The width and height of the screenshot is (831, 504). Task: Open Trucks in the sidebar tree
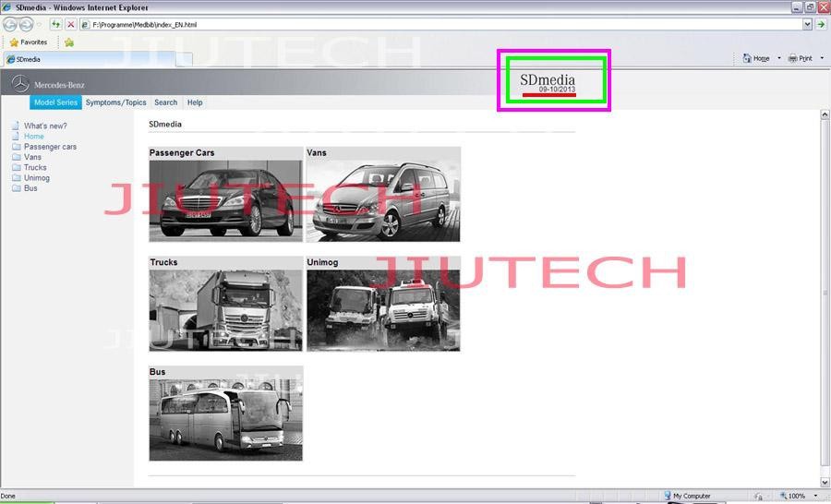tap(35, 167)
